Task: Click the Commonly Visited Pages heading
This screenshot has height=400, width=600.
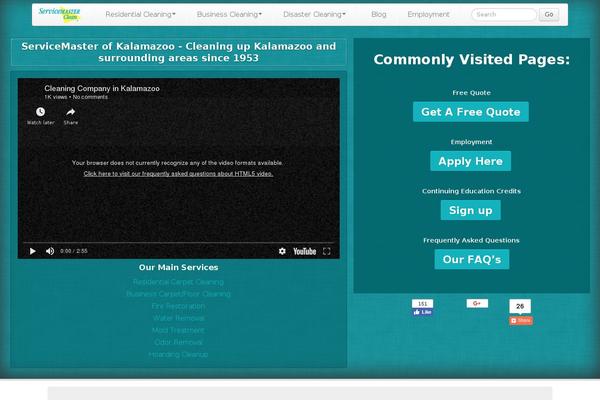Action: pyautogui.click(x=471, y=60)
